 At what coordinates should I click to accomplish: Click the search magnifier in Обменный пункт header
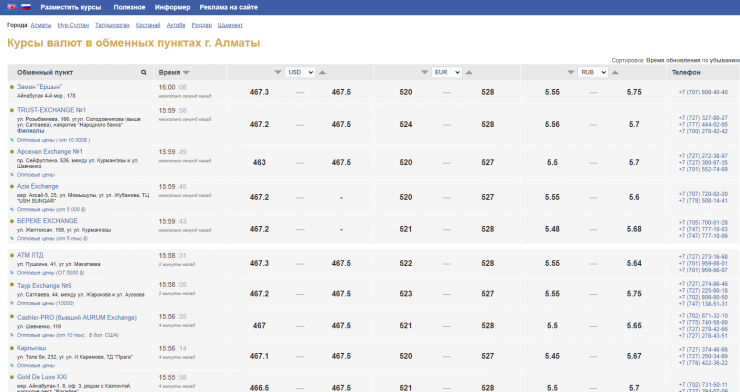pyautogui.click(x=143, y=72)
